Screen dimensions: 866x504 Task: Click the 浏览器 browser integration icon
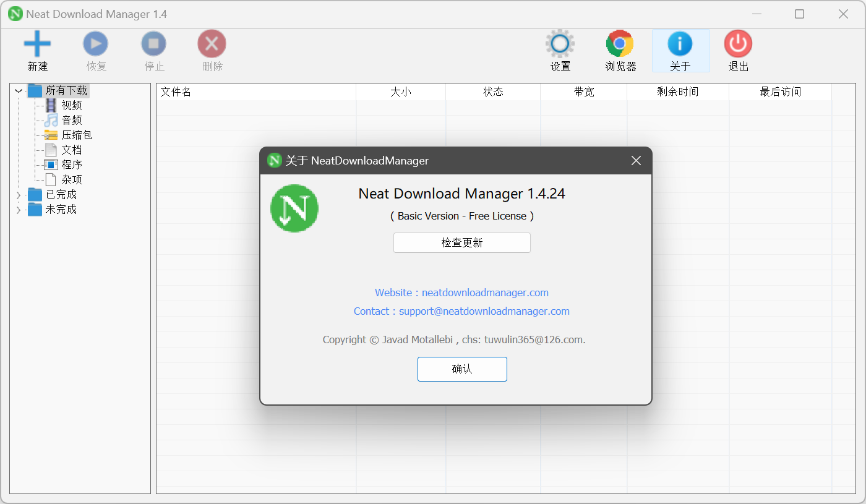point(619,43)
